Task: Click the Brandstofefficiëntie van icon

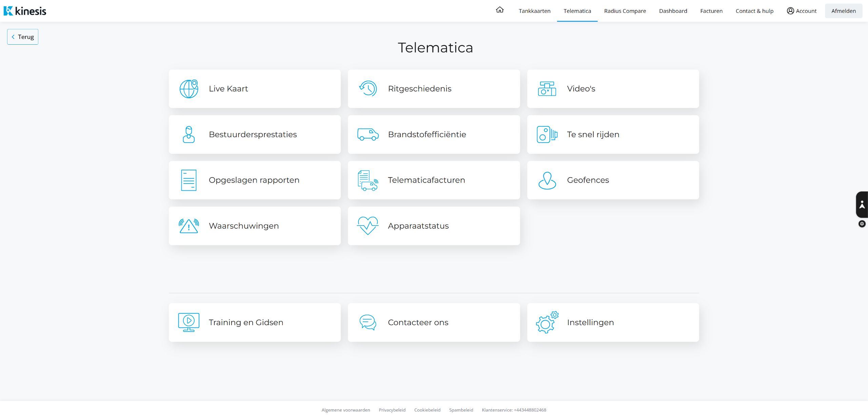Action: click(x=368, y=134)
